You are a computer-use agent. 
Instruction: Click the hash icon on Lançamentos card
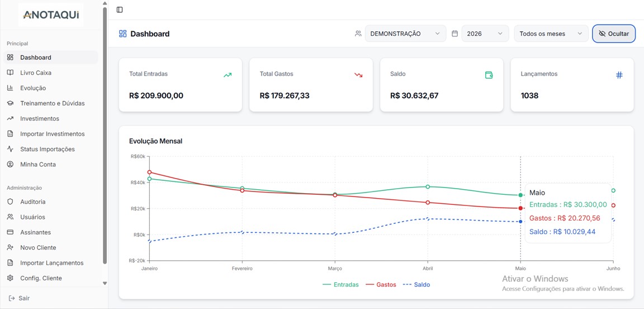(x=619, y=75)
